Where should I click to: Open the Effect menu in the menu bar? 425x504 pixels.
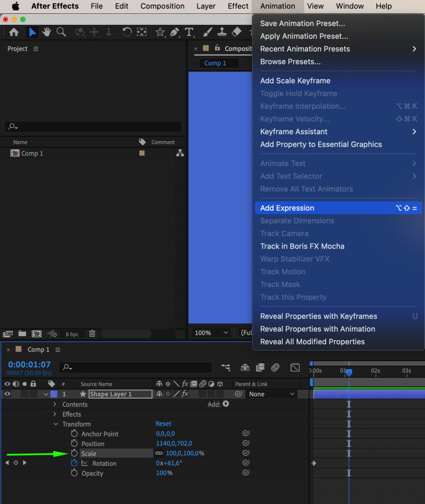[238, 6]
